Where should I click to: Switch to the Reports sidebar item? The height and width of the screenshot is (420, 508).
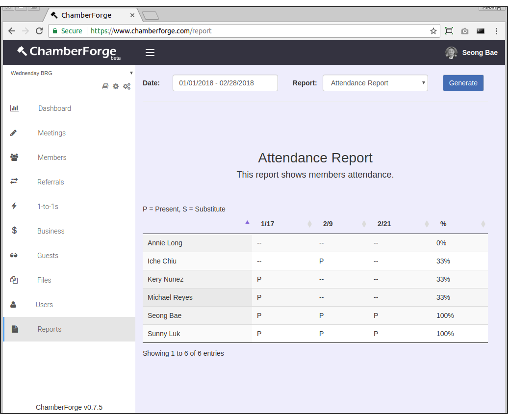(49, 329)
